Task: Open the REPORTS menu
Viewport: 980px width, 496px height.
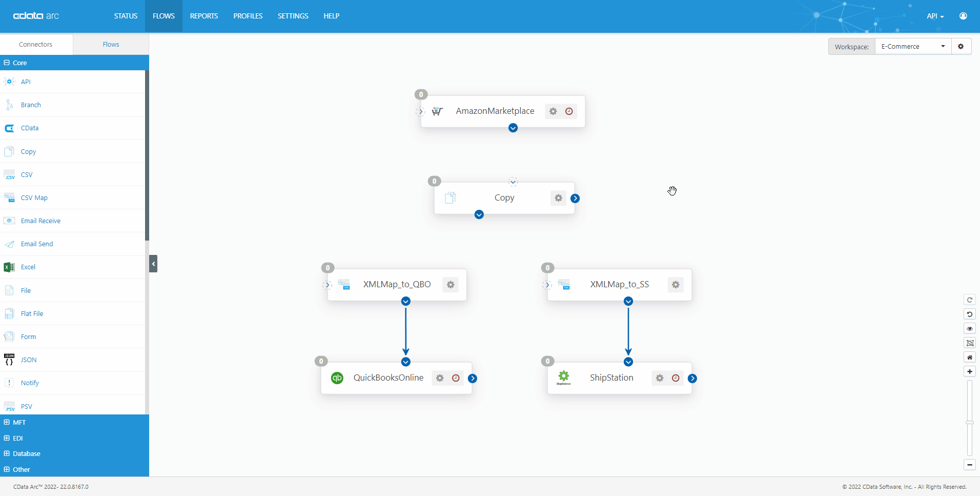Action: (x=204, y=16)
